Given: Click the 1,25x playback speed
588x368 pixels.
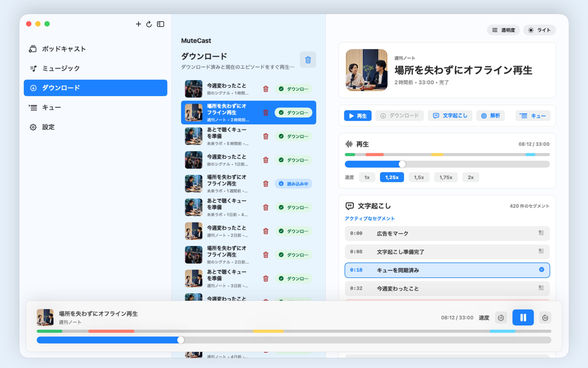Looking at the screenshot, I should 392,177.
